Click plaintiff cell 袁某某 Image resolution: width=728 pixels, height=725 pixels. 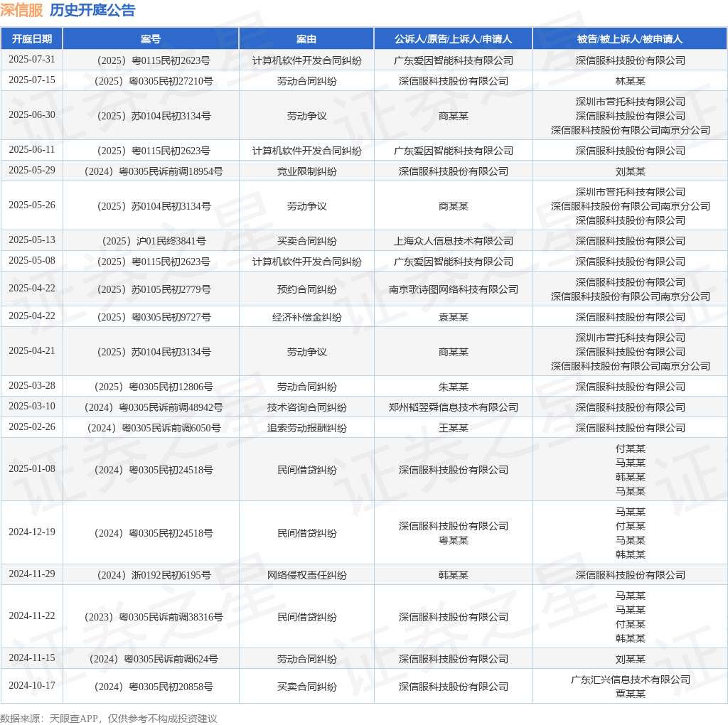point(453,317)
